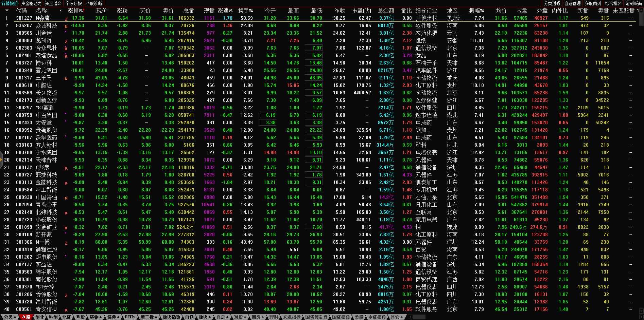The width and height of the screenshot is (644, 320).
Task: Click the red R marker beside 合众思壮
Action: click(x=66, y=49)
